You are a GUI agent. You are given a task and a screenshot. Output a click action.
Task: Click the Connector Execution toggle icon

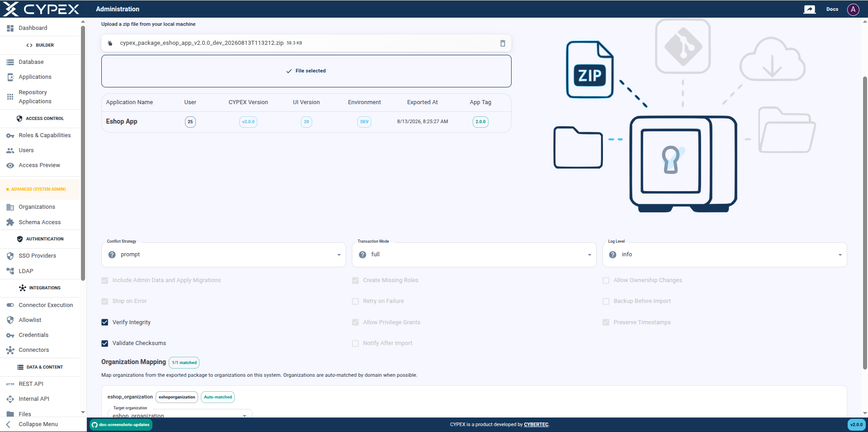click(x=10, y=305)
